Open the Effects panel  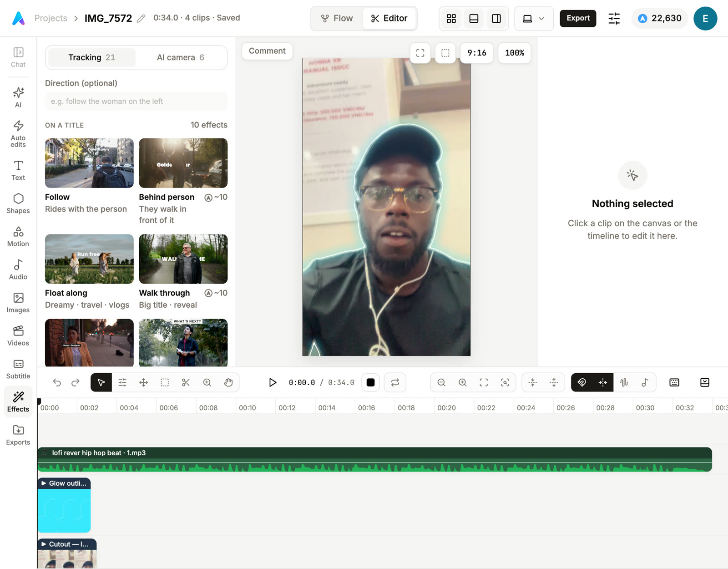[x=18, y=402]
